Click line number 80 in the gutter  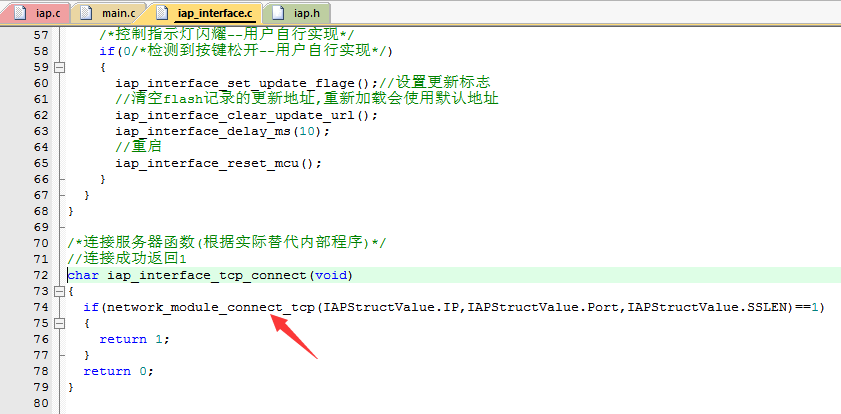tap(41, 403)
